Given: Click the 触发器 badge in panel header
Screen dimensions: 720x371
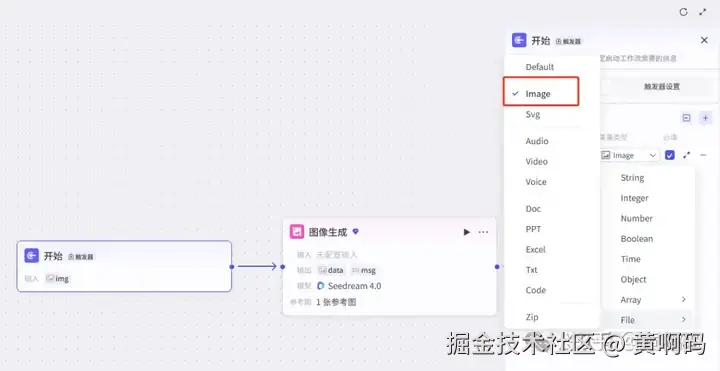Looking at the screenshot, I should click(x=568, y=41).
